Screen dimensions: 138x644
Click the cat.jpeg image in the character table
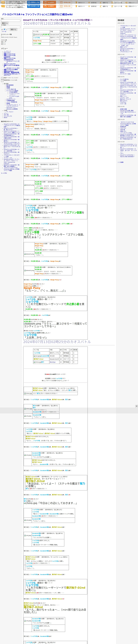pos(37,356)
